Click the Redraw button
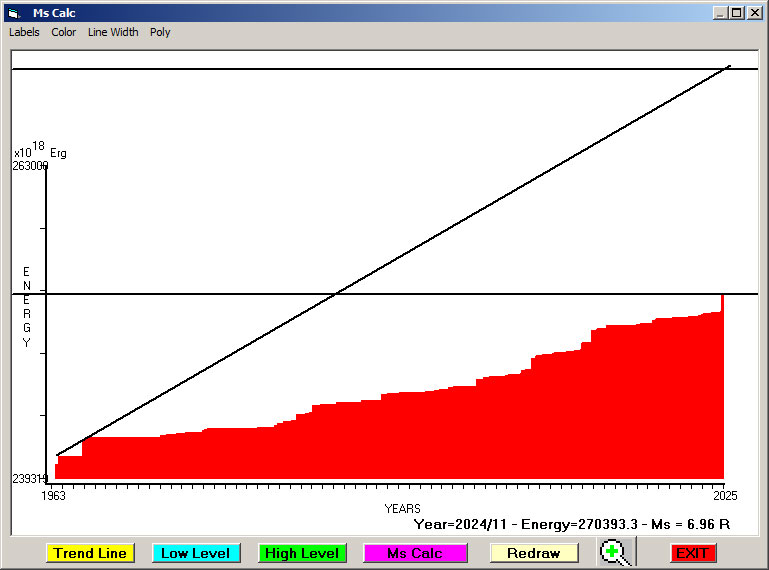769x570 pixels. click(533, 553)
